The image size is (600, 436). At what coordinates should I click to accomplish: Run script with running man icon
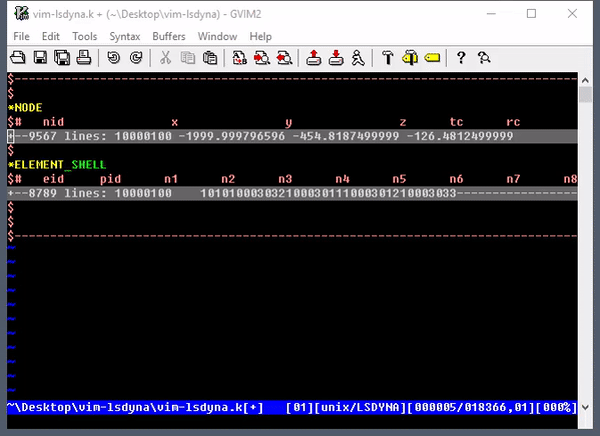pos(358,58)
